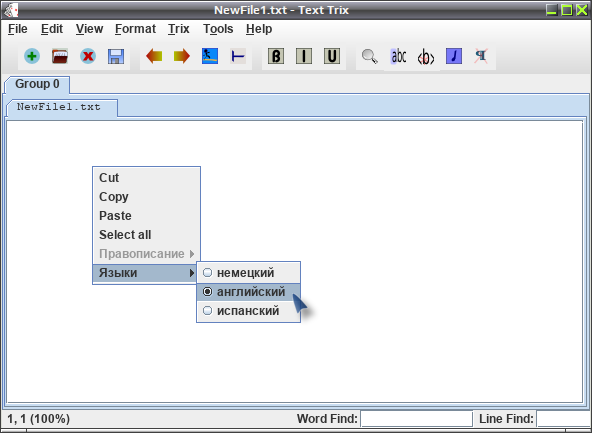Maximize the Text Trix window

click(x=567, y=10)
